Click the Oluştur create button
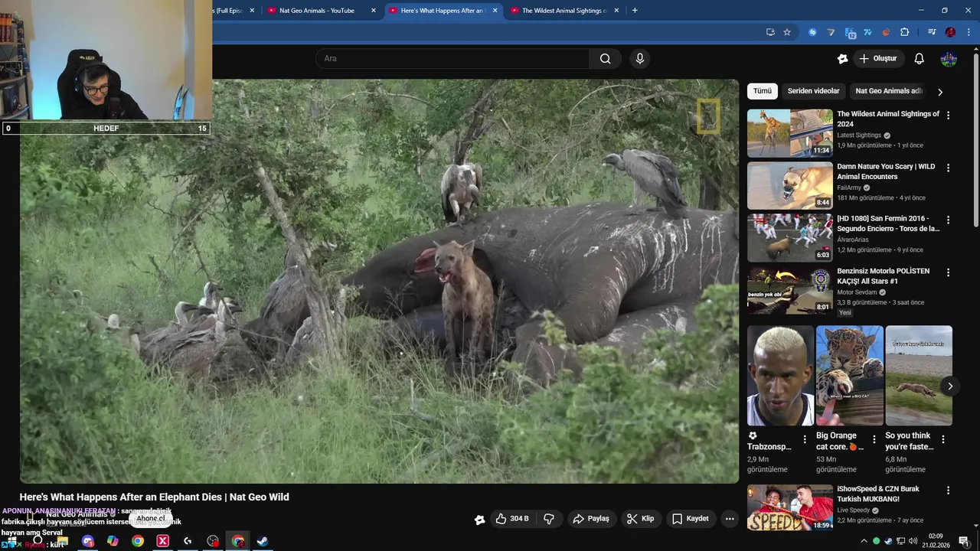980x551 pixels. [x=877, y=59]
